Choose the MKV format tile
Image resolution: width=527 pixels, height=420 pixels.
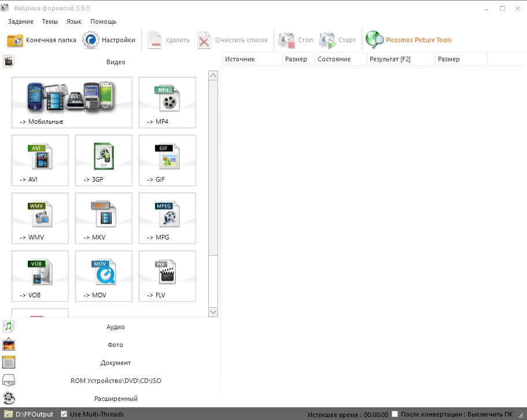(104, 218)
